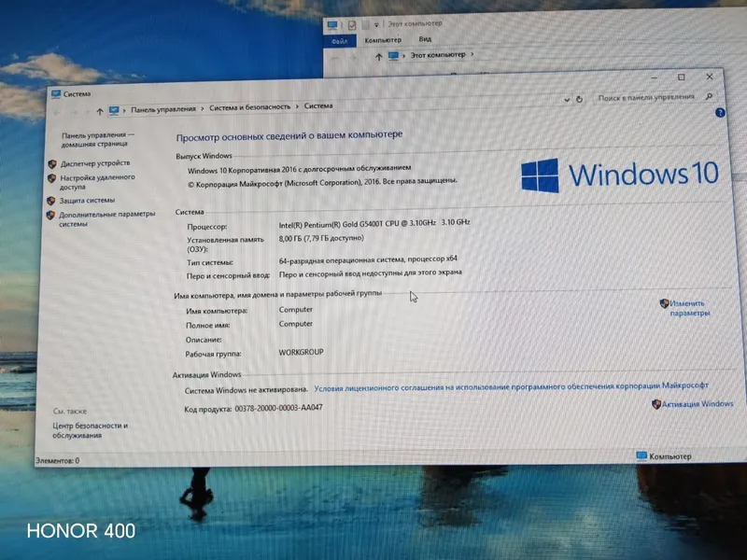
Task: Click shield icon beside Диспетчер устройств
Action: pos(52,164)
